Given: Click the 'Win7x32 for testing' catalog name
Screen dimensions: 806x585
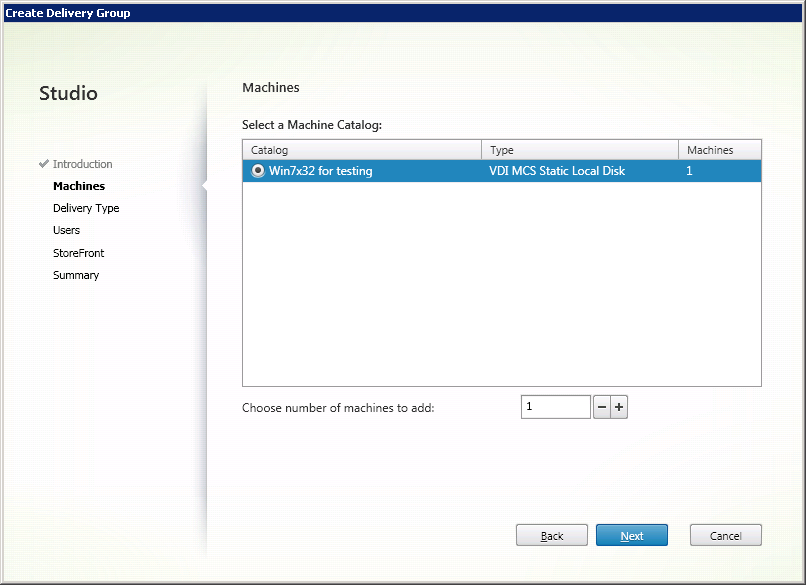Looking at the screenshot, I should pyautogui.click(x=320, y=171).
